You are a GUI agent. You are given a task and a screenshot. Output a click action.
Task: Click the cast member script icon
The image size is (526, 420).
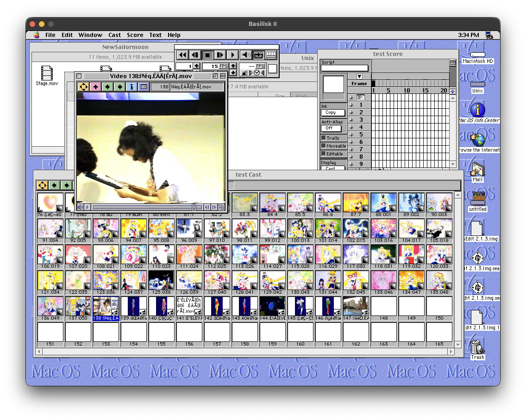144,86
